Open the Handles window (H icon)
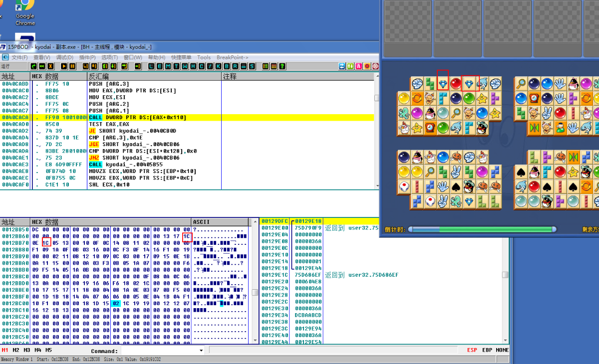599x364 pixels. tap(193, 66)
